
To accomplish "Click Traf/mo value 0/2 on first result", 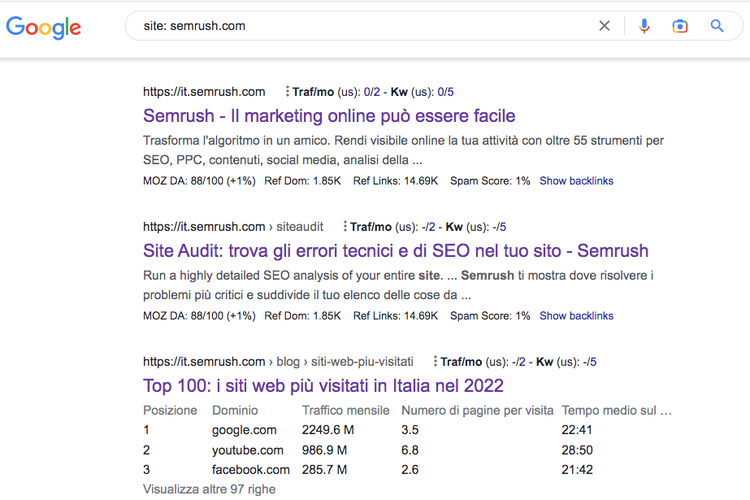I will (x=372, y=92).
